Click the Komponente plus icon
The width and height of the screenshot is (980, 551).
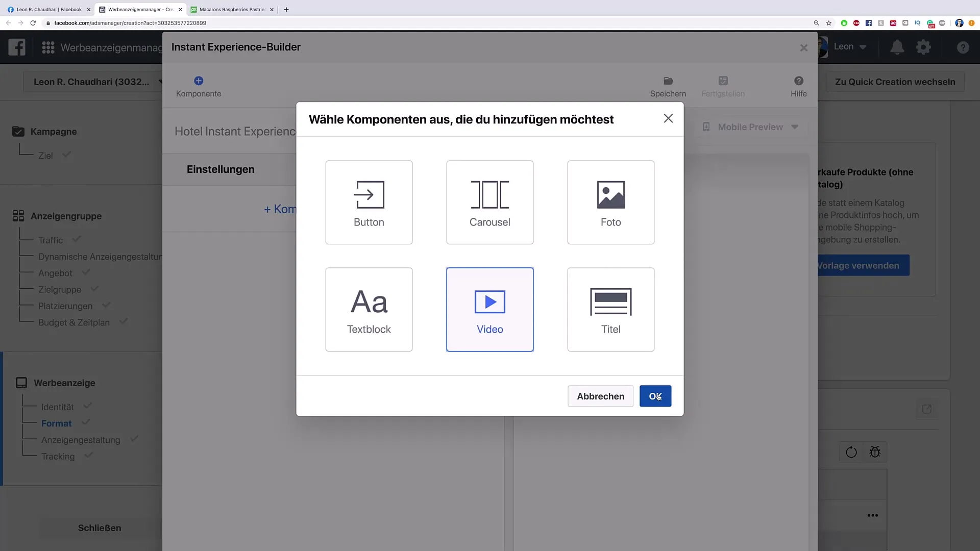199,81
